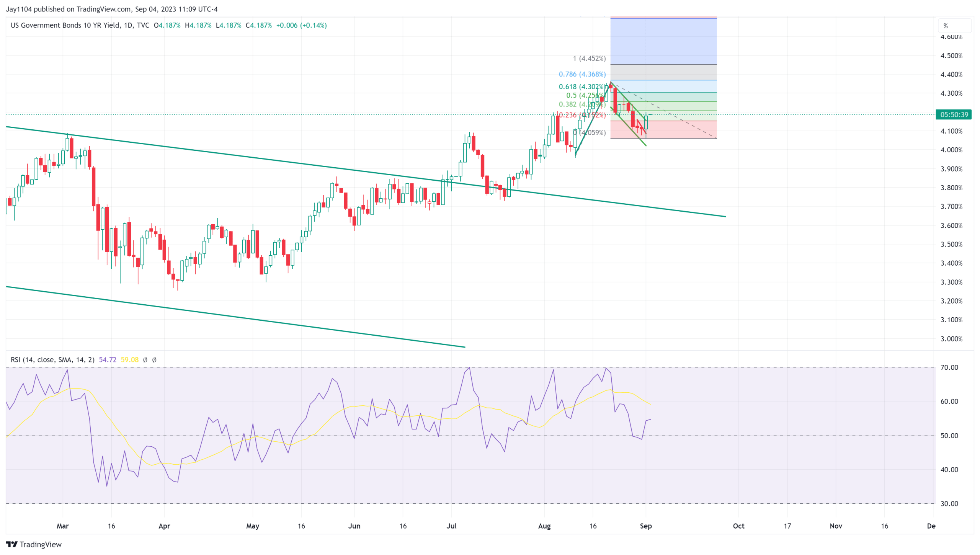The width and height of the screenshot is (980, 555).
Task: Click the Jul date label on time axis
Action: pos(452,526)
